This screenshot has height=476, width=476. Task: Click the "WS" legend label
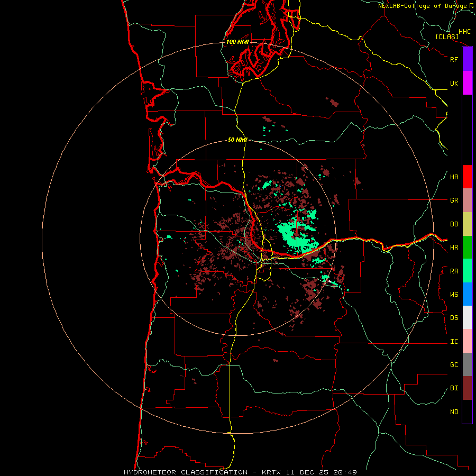(x=454, y=295)
